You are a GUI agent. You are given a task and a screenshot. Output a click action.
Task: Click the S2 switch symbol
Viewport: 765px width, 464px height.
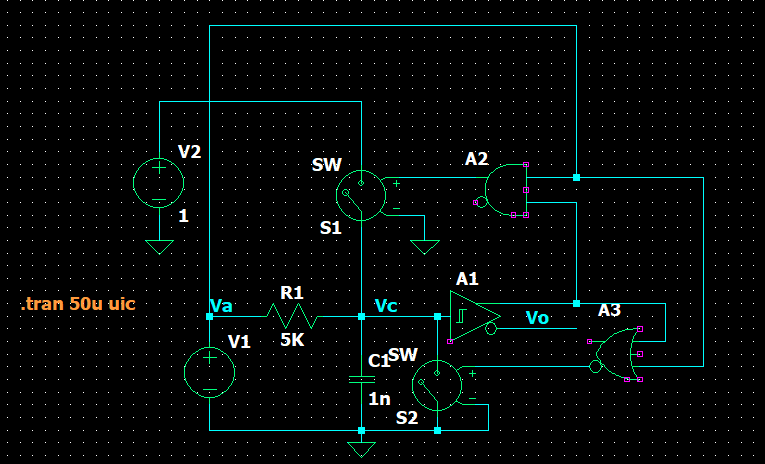coord(437,385)
